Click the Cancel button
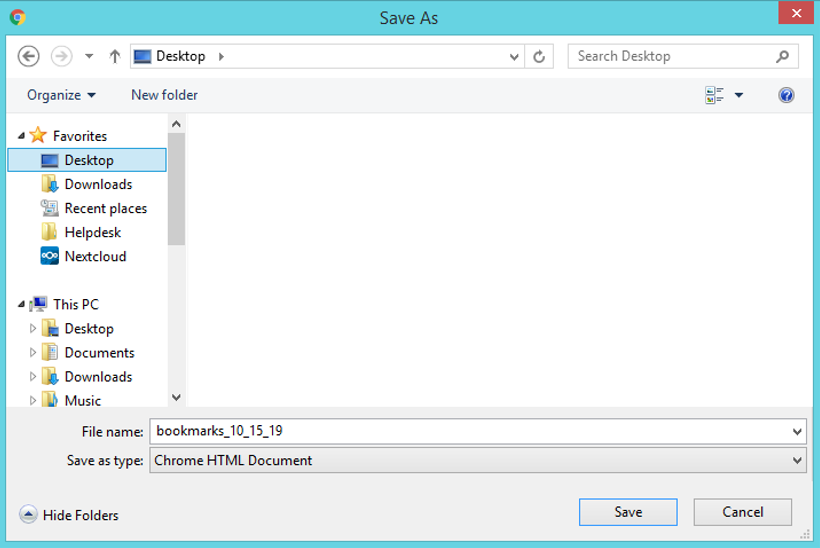Image resolution: width=820 pixels, height=548 pixels. [x=743, y=512]
